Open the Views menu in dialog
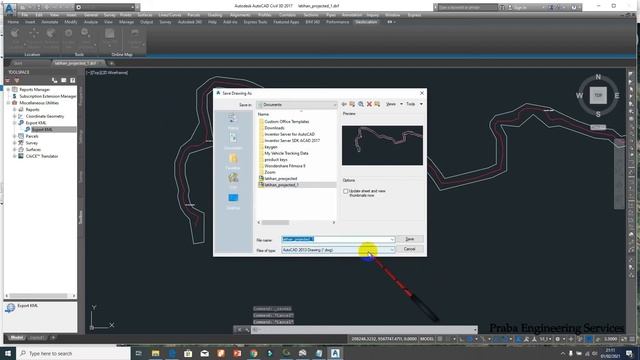The width and height of the screenshot is (640, 360). coord(391,104)
